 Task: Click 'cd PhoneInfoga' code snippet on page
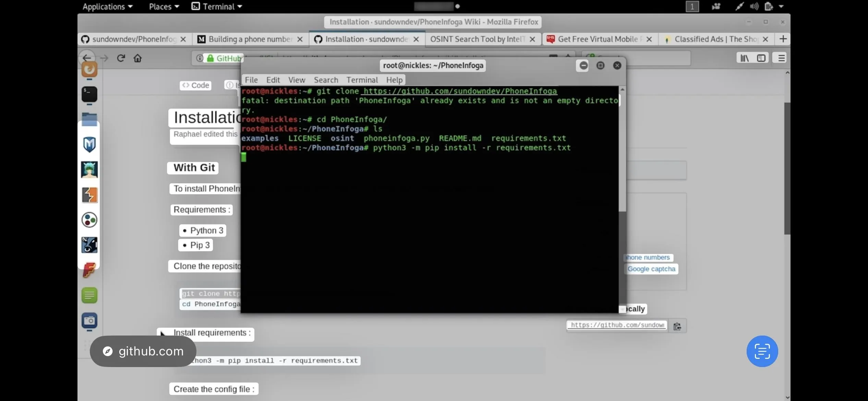211,304
